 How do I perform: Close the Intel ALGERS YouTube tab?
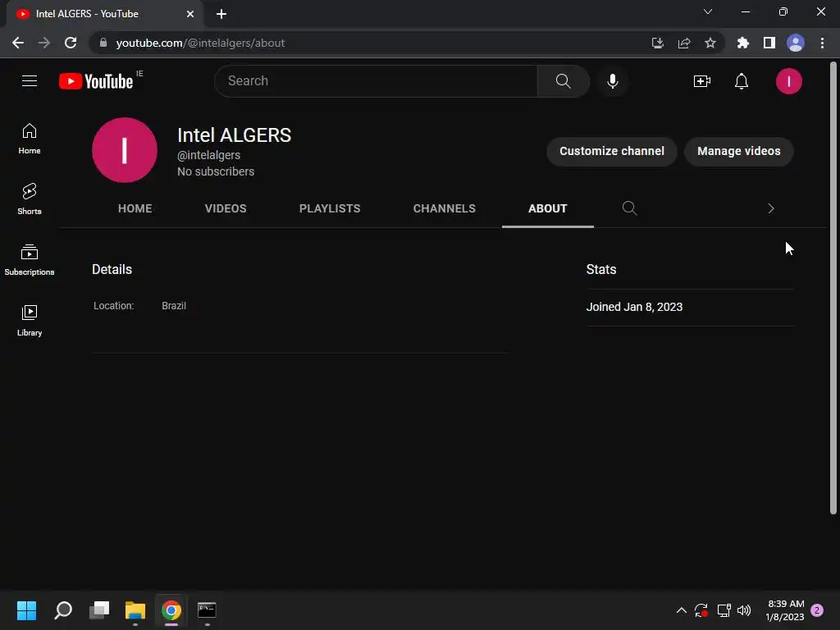point(190,14)
